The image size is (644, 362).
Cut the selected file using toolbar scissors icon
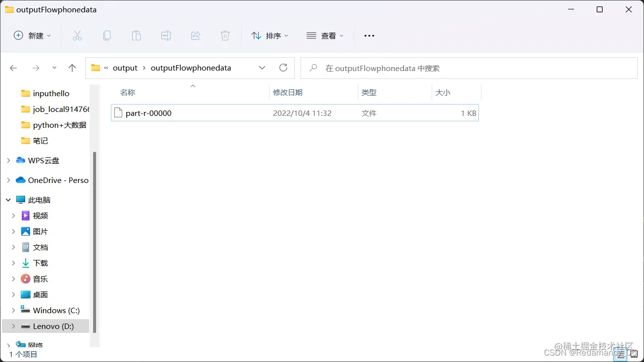point(77,35)
